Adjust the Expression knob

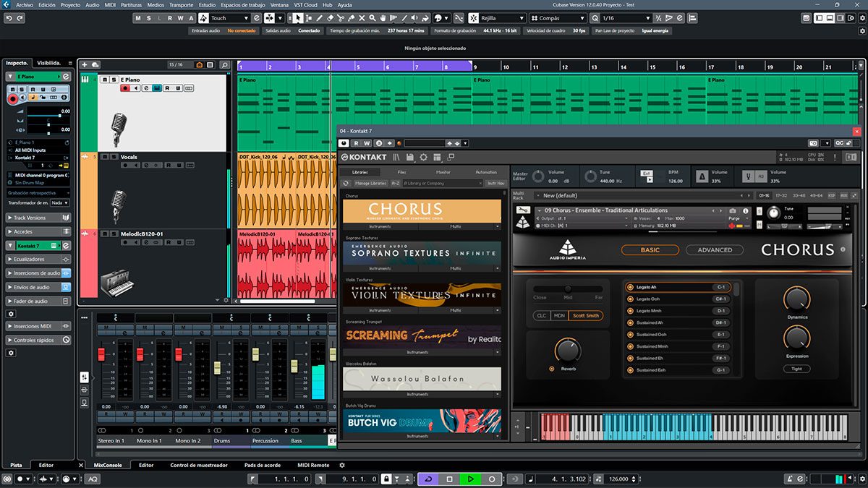pos(796,338)
